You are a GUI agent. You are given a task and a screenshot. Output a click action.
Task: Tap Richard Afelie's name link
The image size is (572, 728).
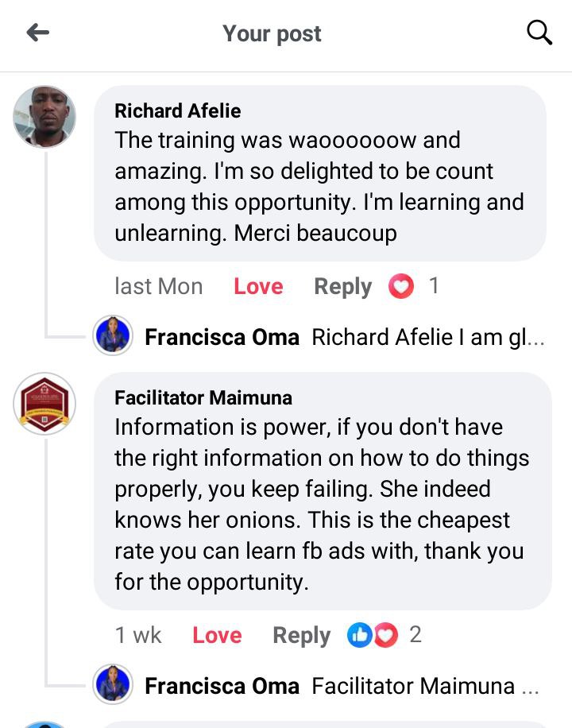click(178, 110)
